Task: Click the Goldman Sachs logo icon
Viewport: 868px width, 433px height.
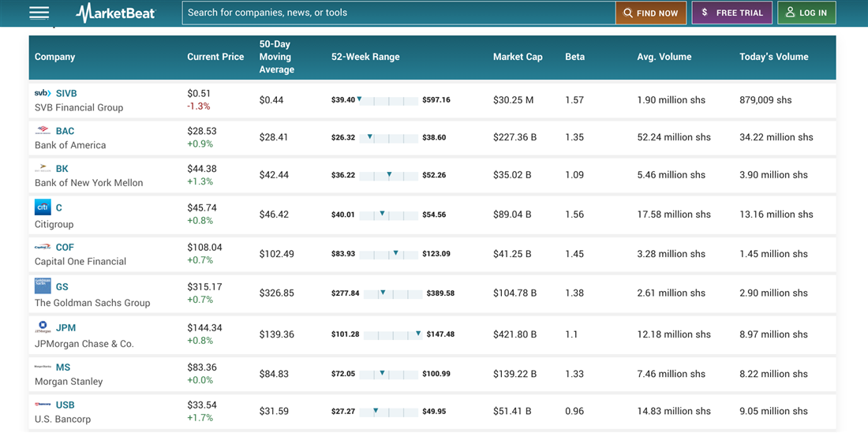Action: click(x=43, y=286)
